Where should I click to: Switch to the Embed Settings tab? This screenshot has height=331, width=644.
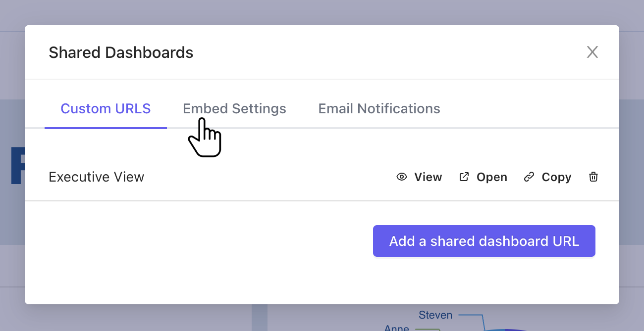click(x=234, y=109)
